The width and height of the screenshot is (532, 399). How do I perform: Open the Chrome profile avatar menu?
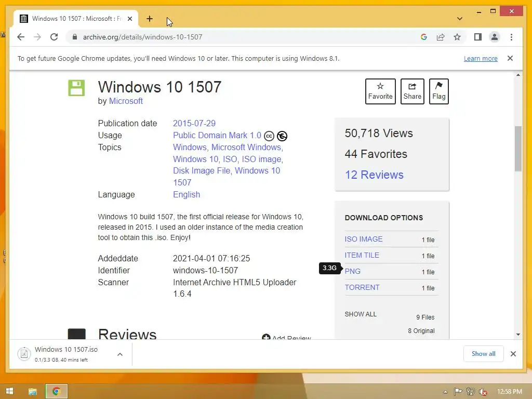495,37
